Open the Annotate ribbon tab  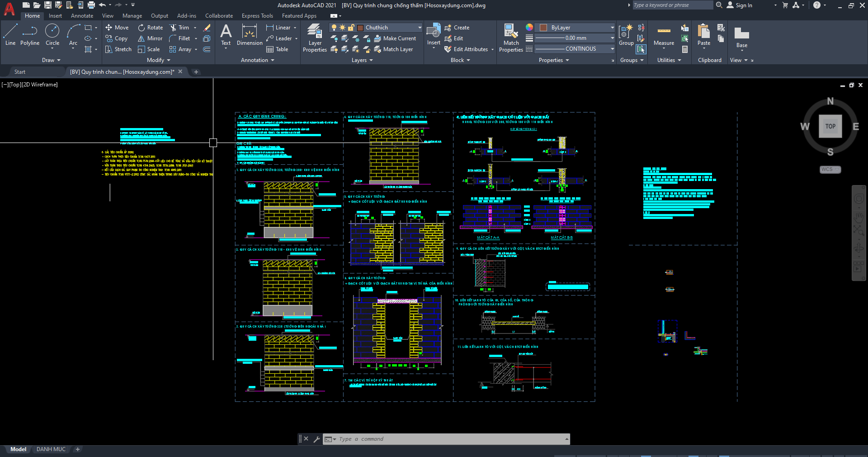point(82,16)
